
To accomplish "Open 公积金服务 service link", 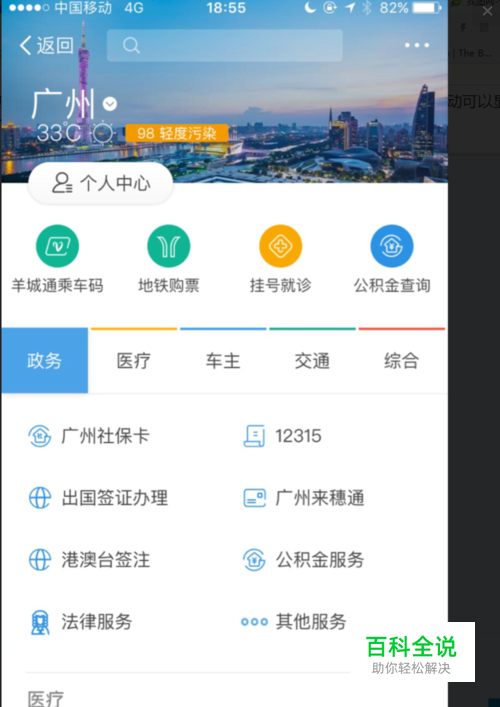I will pyautogui.click(x=320, y=560).
